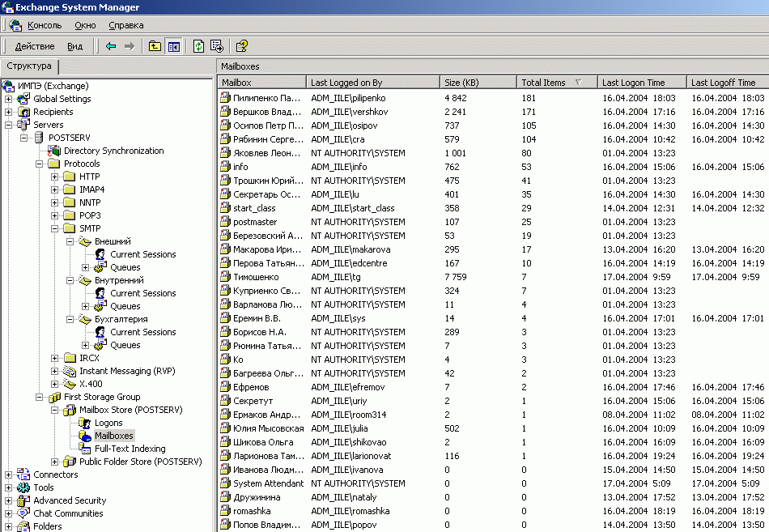This screenshot has width=769, height=532.
Task: Click the Instant Messaging (RVP) icon
Action: (70, 371)
